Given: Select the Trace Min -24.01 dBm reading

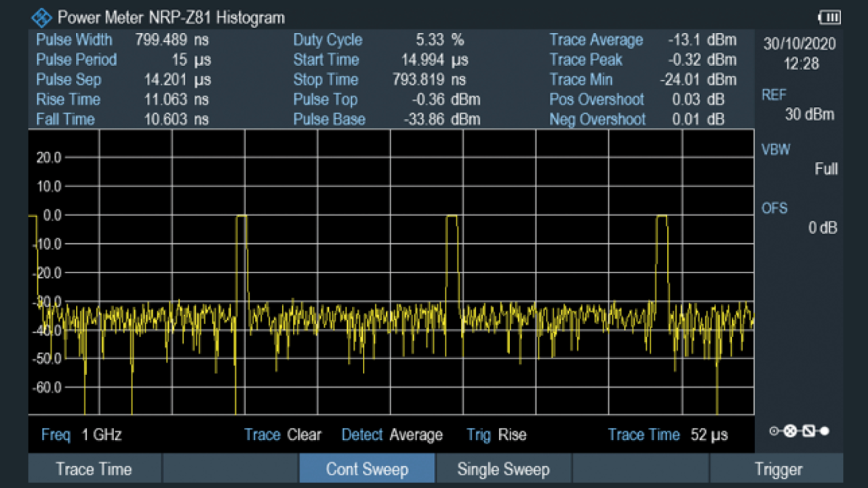Looking at the screenshot, I should (643, 79).
